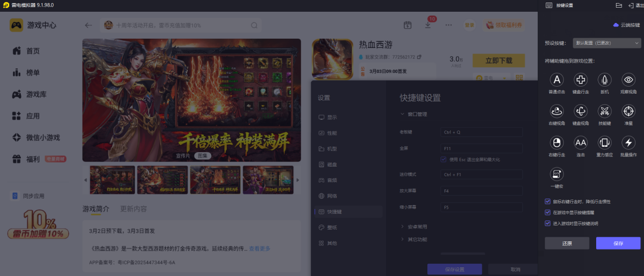Select the 一键宏 macro tool
644x276 pixels.
[557, 174]
